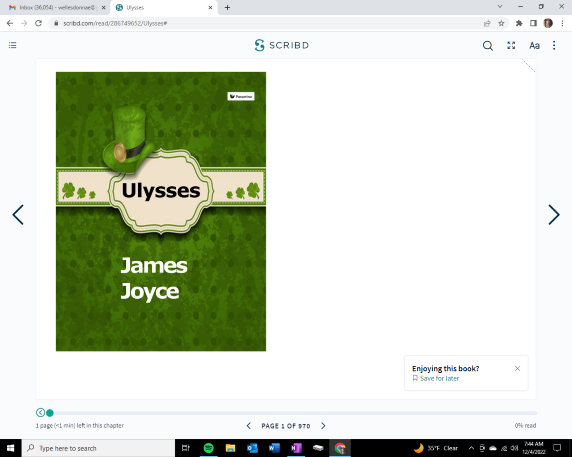Toggle the browser side panel
The width and height of the screenshot is (572, 457).
[533, 23]
